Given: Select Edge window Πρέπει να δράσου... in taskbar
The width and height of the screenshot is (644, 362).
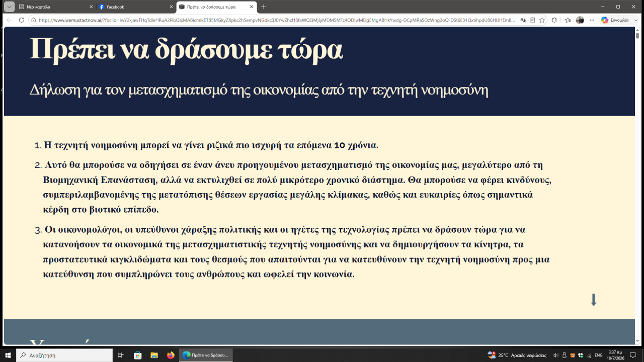Looking at the screenshot, I should click(206, 355).
